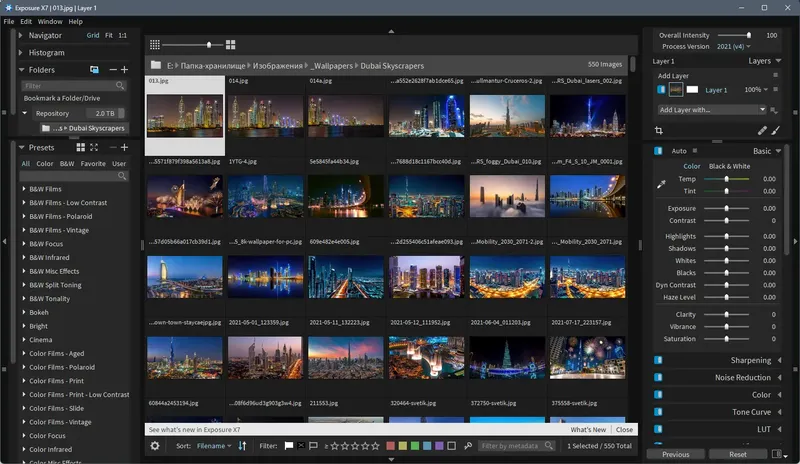Select the brush tool icon
This screenshot has height=464, width=800.
coord(776,130)
